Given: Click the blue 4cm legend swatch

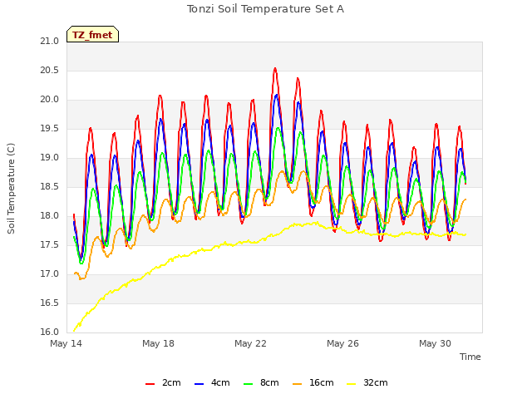Looking at the screenshot, I should tap(199, 384).
